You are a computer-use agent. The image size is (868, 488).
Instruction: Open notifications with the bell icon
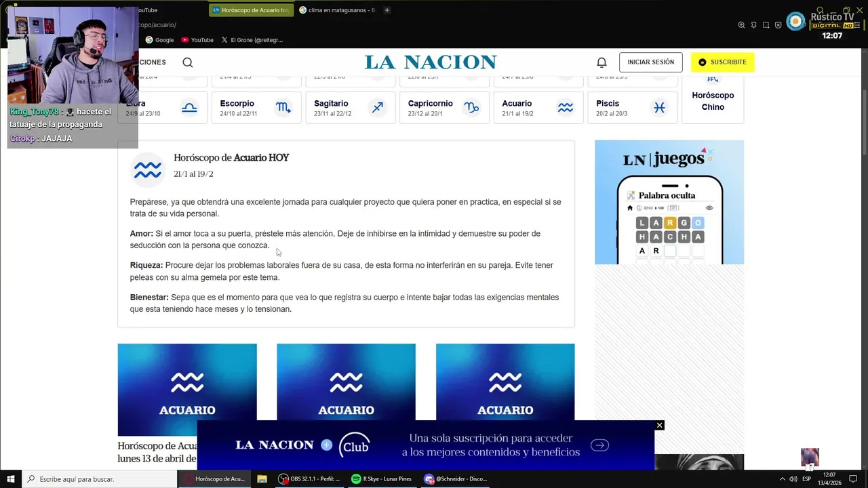coord(601,62)
